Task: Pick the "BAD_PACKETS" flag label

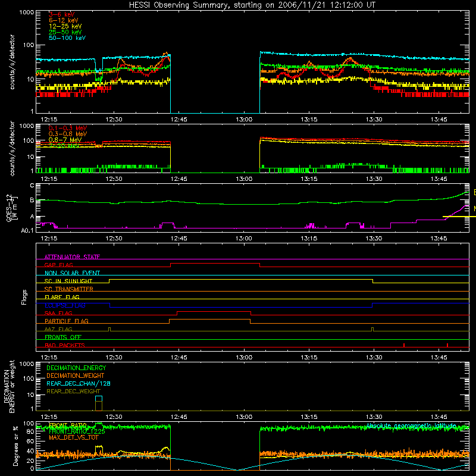Action: (65, 345)
